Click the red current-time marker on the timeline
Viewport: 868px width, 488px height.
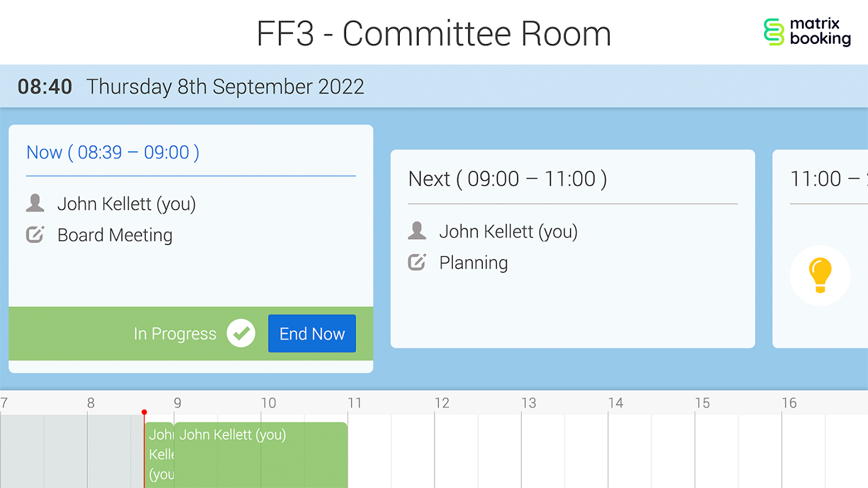(x=144, y=413)
